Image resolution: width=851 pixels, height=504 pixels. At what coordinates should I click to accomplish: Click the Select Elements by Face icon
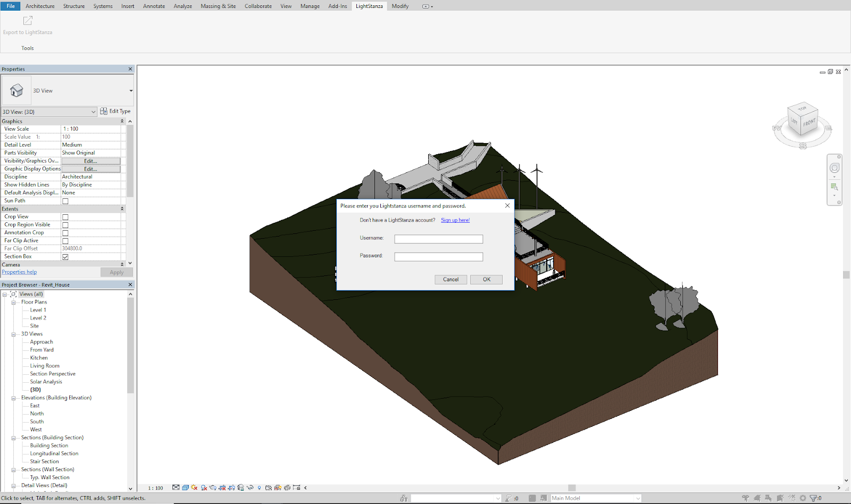click(780, 498)
